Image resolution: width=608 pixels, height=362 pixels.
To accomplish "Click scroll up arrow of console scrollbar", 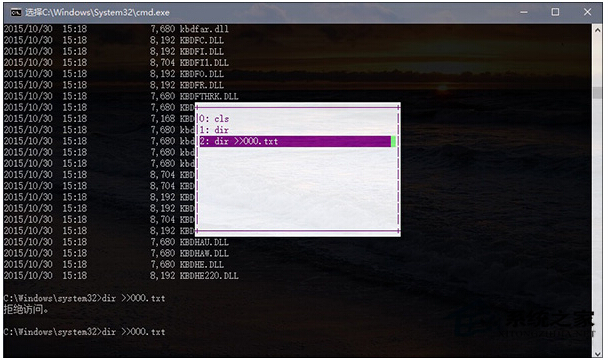I will point(598,30).
